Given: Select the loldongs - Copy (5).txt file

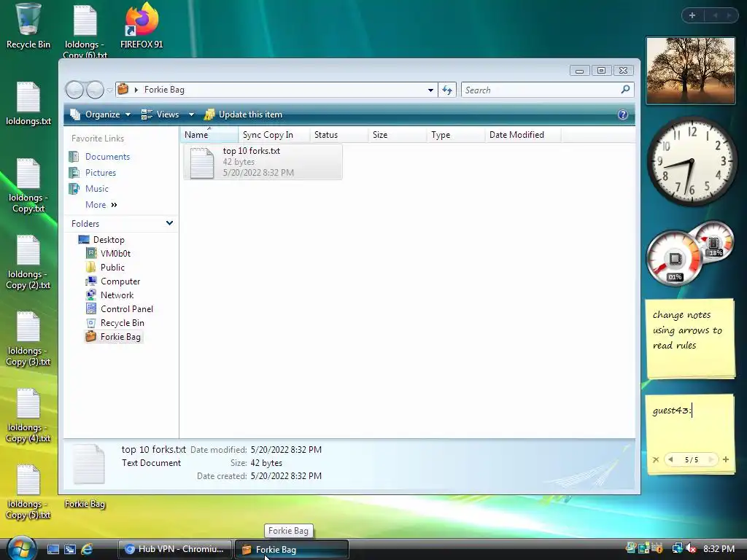Looking at the screenshot, I should [x=28, y=492].
